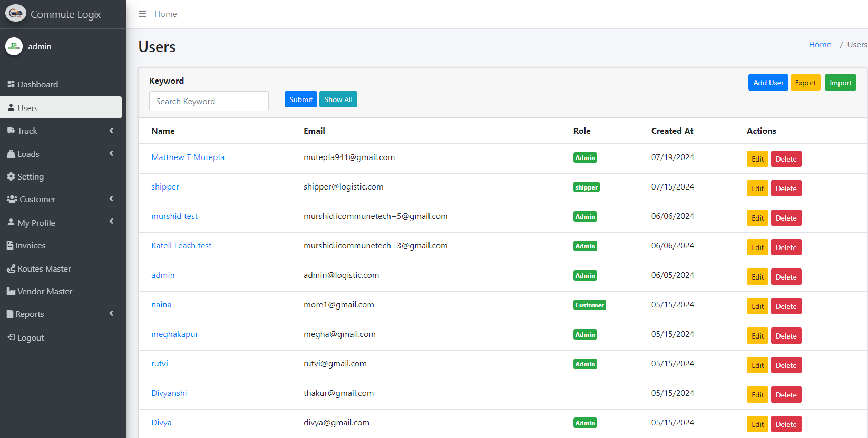Click the Logout exit icon

[x=11, y=337]
